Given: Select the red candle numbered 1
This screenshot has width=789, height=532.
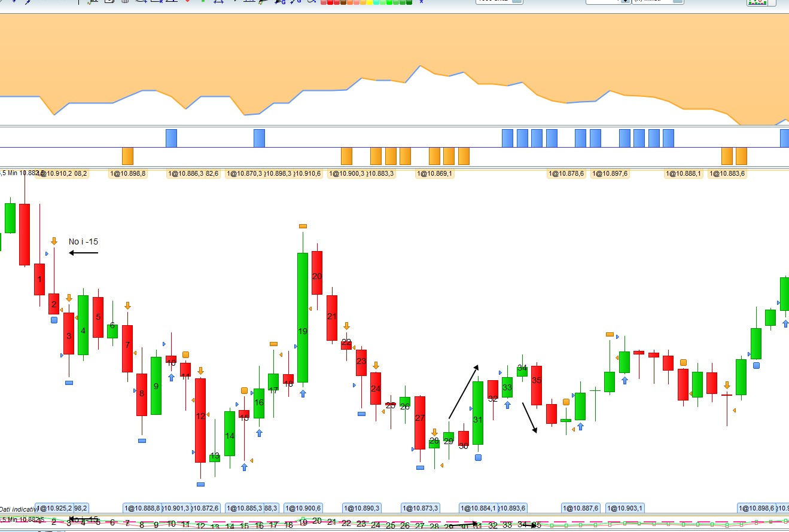Looking at the screenshot, I should pos(39,279).
